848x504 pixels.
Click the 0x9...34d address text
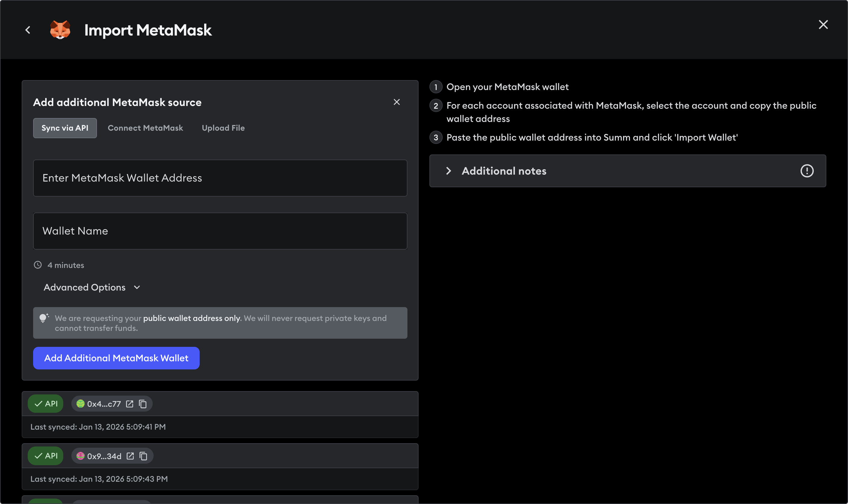(x=104, y=456)
